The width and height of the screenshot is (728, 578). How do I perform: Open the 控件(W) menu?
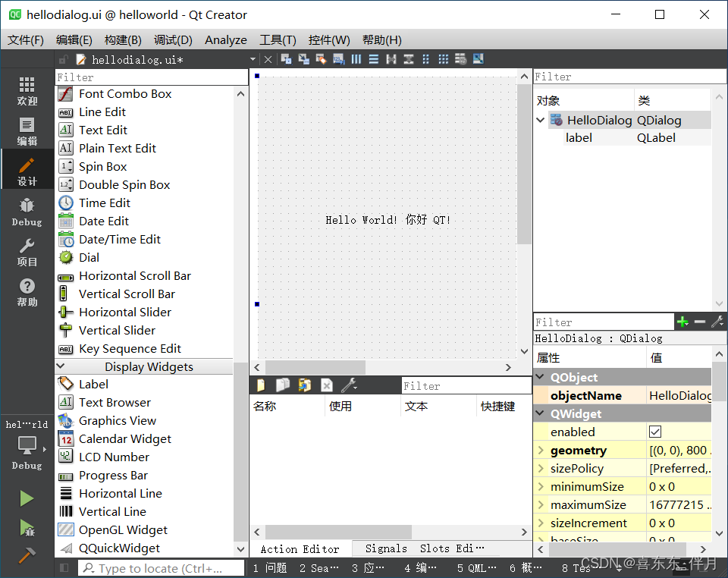coord(328,40)
